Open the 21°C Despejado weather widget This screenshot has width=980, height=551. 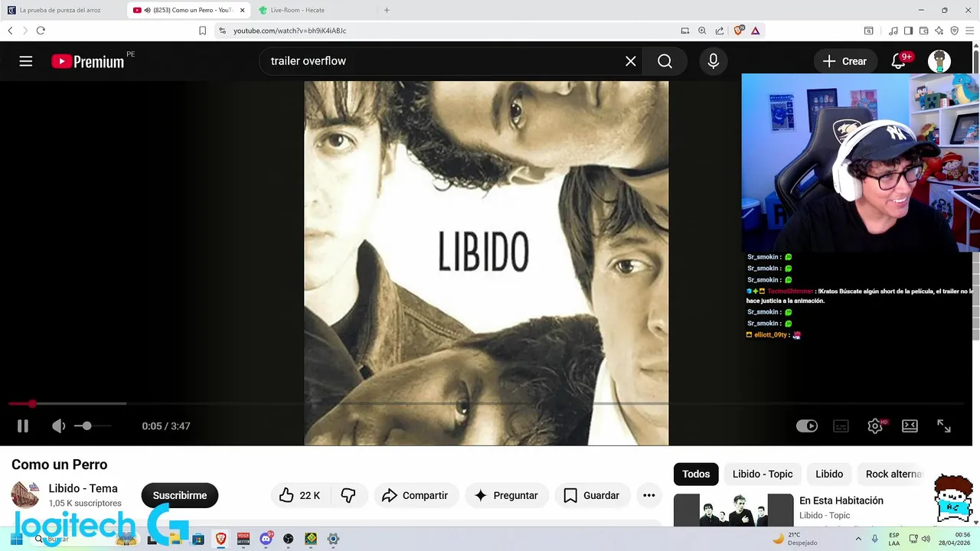[x=795, y=539]
